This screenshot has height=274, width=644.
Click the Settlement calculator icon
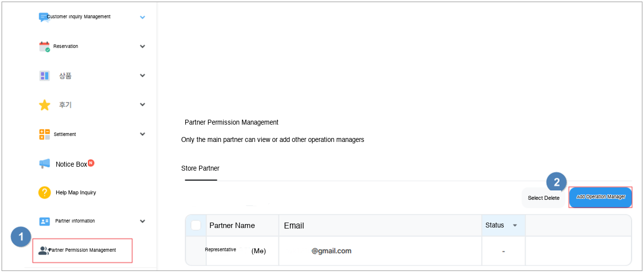[x=44, y=135]
